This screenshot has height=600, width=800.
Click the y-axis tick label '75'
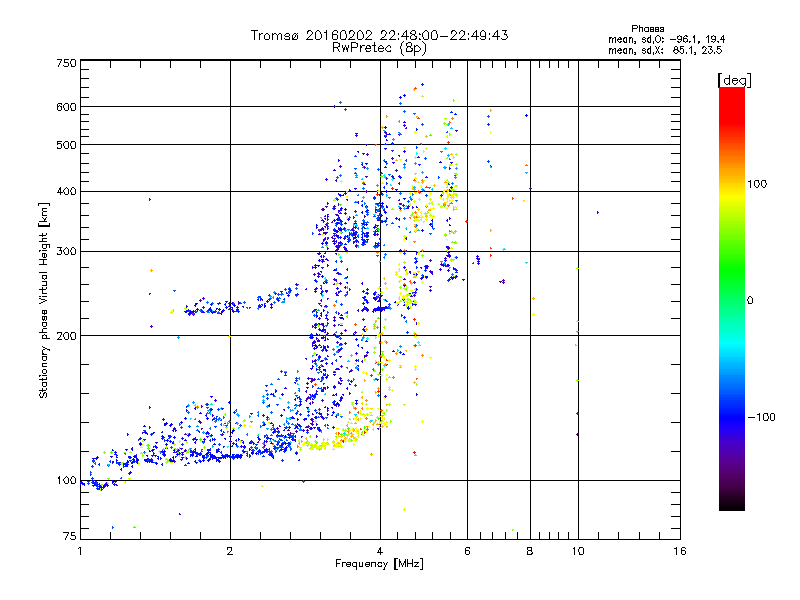[x=70, y=536]
